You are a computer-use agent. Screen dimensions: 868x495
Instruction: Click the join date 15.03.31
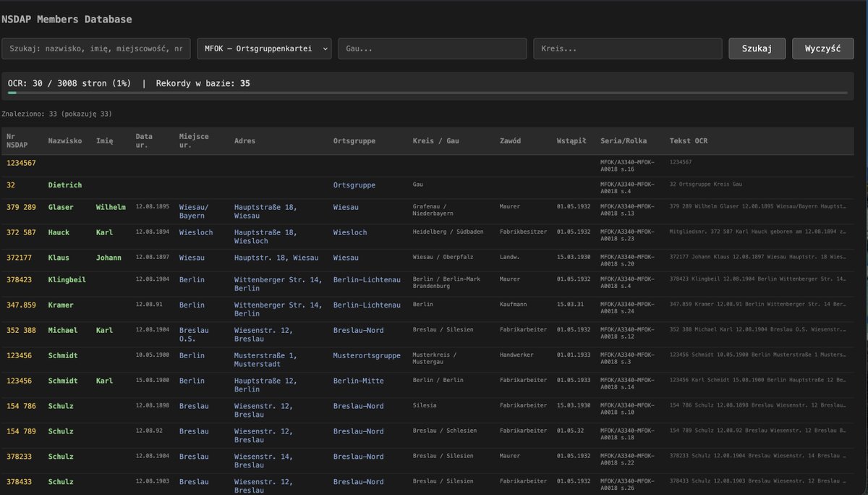coord(569,305)
